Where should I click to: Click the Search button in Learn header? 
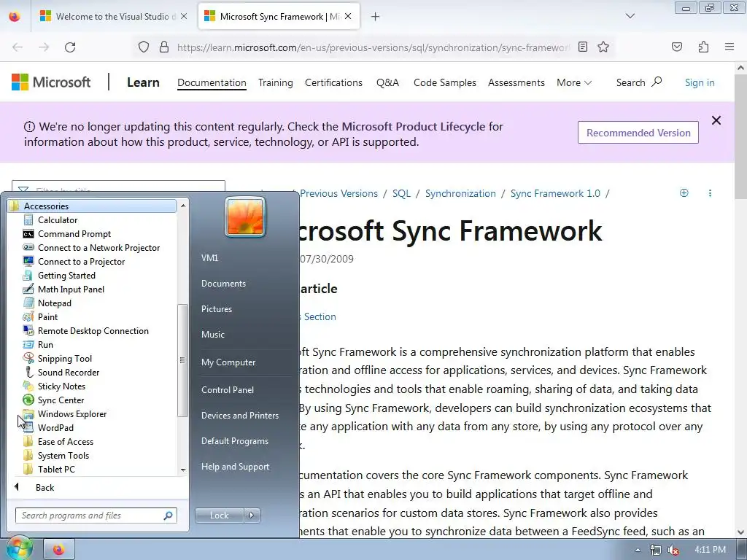(638, 82)
